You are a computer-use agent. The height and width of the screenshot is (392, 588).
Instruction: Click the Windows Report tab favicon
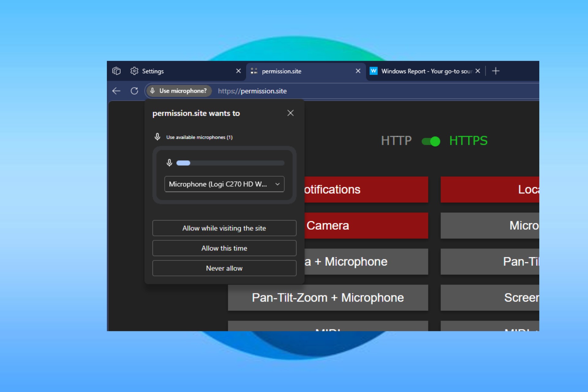click(373, 71)
